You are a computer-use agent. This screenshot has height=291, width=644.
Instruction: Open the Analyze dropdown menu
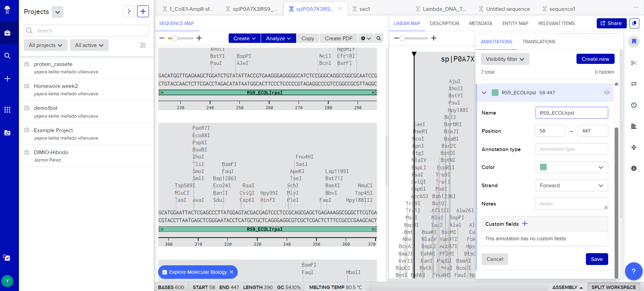278,39
